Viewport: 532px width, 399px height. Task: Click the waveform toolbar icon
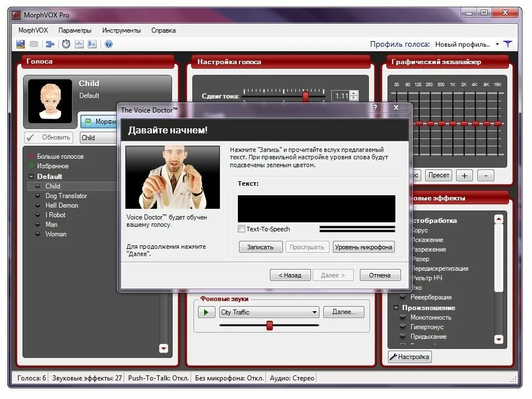[79, 44]
